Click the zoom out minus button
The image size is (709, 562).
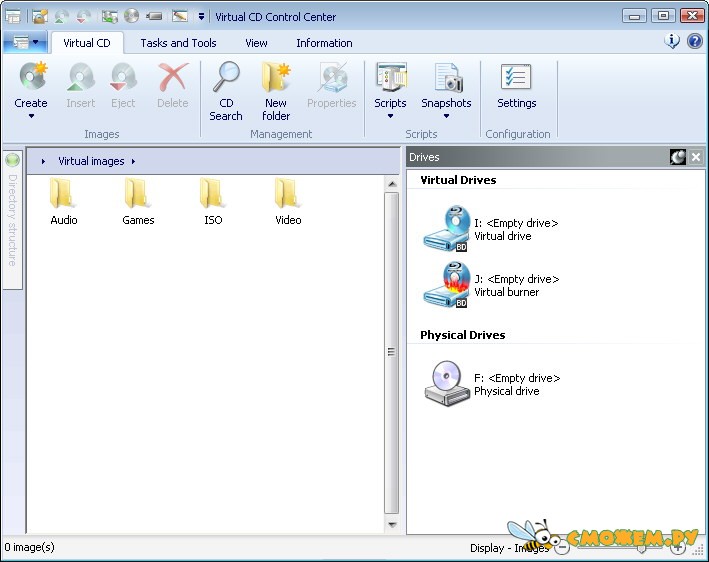[x=562, y=548]
